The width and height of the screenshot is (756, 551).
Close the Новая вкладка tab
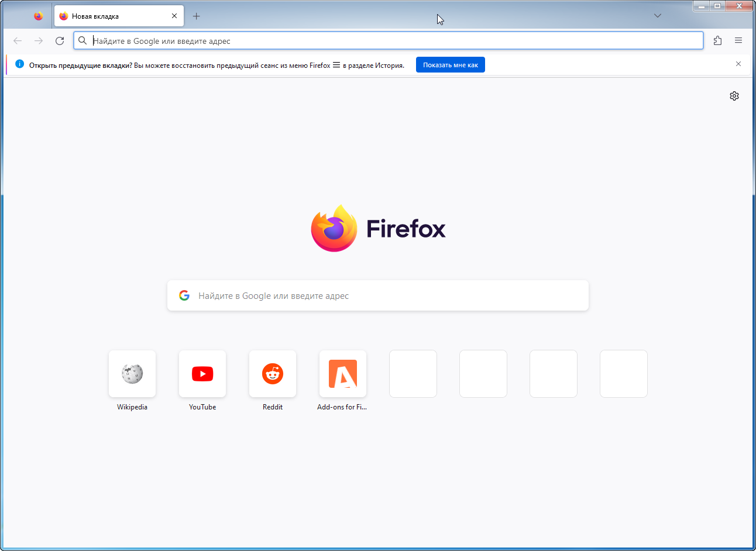point(174,16)
